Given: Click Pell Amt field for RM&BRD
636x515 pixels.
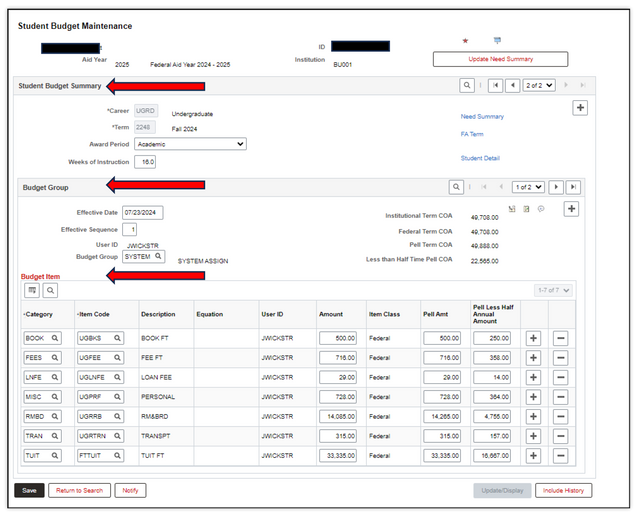Looking at the screenshot, I should pyautogui.click(x=442, y=416).
